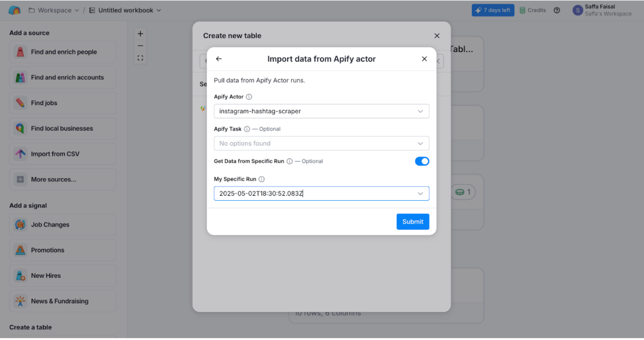Select News & Fundraising signal
Screen dimensions: 644x340
tap(63, 301)
